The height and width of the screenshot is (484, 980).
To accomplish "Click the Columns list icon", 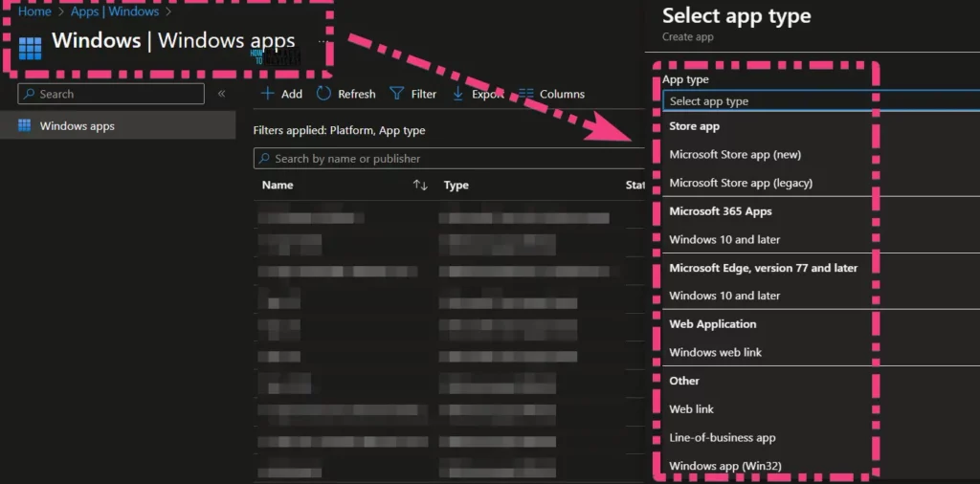I will [x=526, y=94].
